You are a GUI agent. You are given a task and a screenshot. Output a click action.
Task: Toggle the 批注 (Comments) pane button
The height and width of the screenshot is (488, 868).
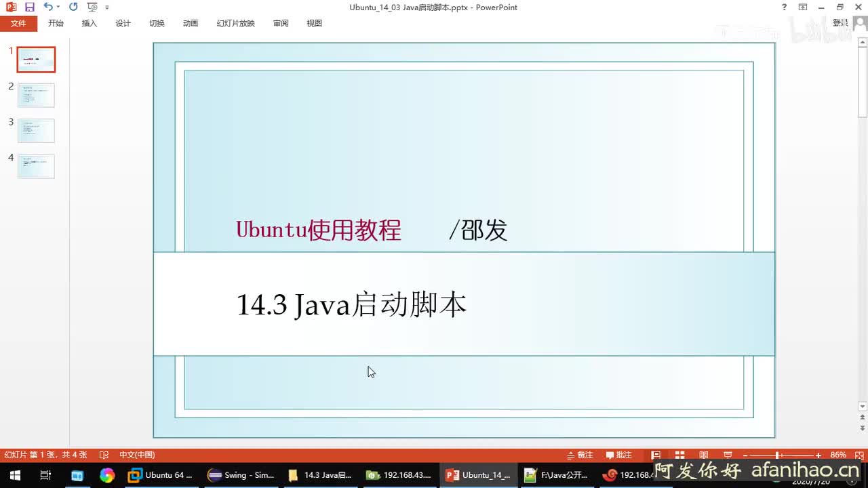click(618, 455)
